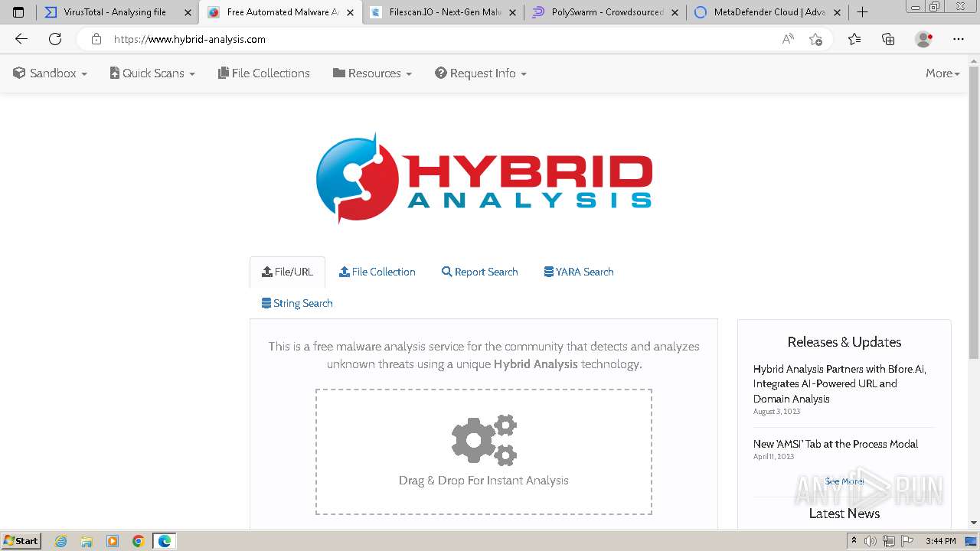The image size is (980, 551).
Task: Expand the Quick Scans dropdown menu
Action: [x=153, y=73]
